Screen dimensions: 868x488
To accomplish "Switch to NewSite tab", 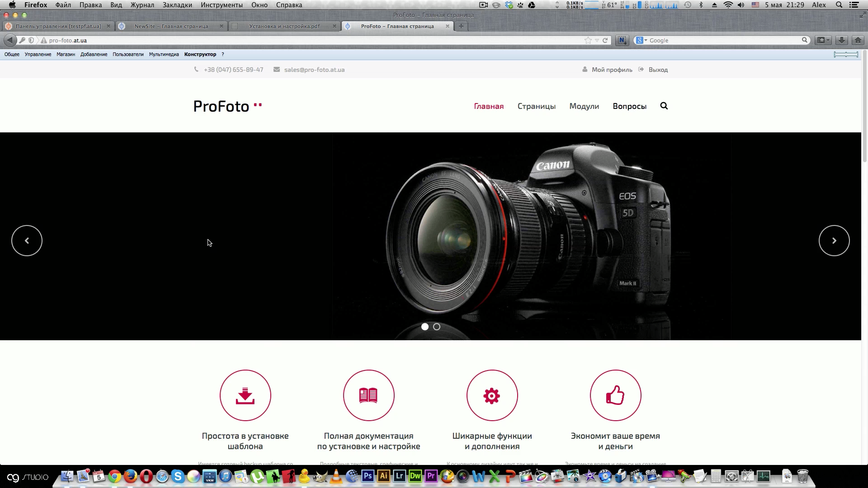I will pyautogui.click(x=171, y=26).
